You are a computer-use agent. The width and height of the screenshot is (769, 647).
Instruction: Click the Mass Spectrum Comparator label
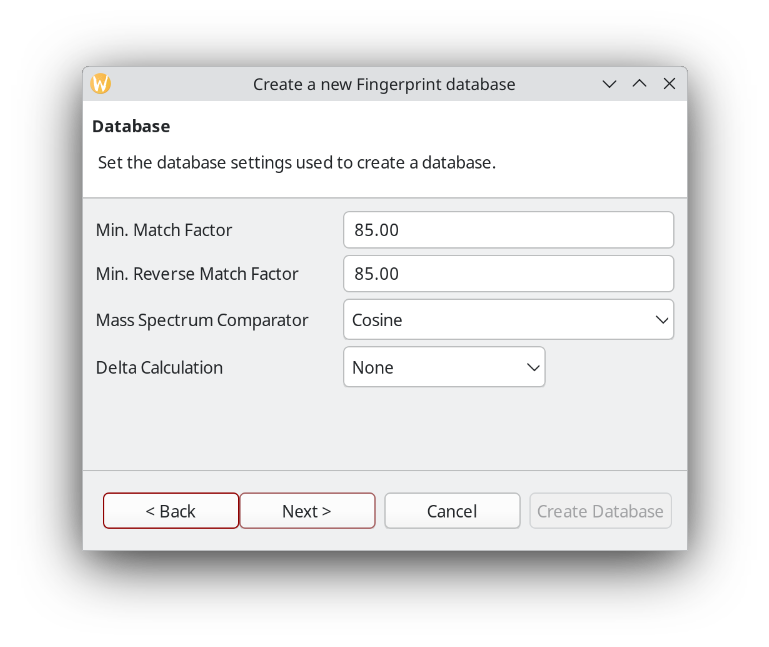click(202, 320)
